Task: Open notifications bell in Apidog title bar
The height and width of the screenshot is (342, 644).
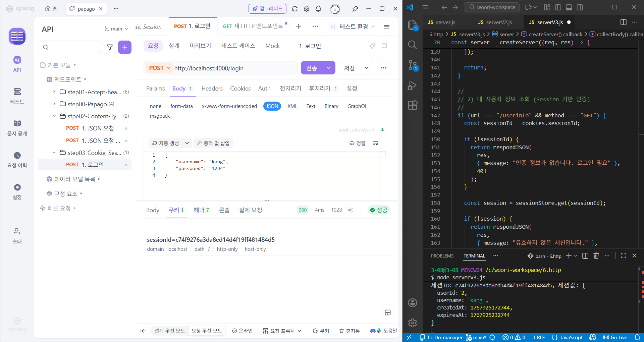Action: (x=318, y=9)
